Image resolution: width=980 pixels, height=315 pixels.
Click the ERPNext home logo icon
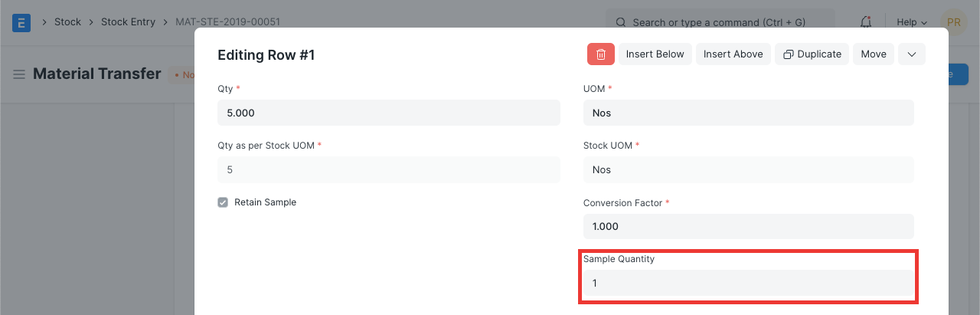coord(21,22)
